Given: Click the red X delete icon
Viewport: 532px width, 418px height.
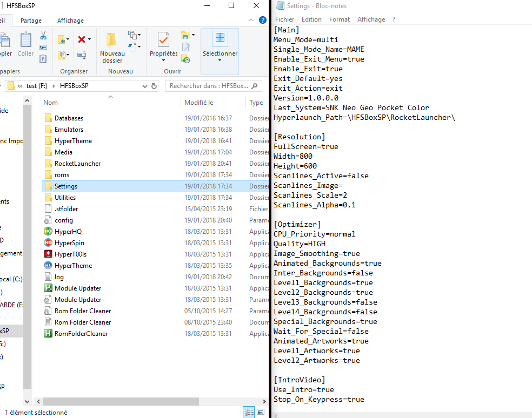Looking at the screenshot, I should 82,39.
